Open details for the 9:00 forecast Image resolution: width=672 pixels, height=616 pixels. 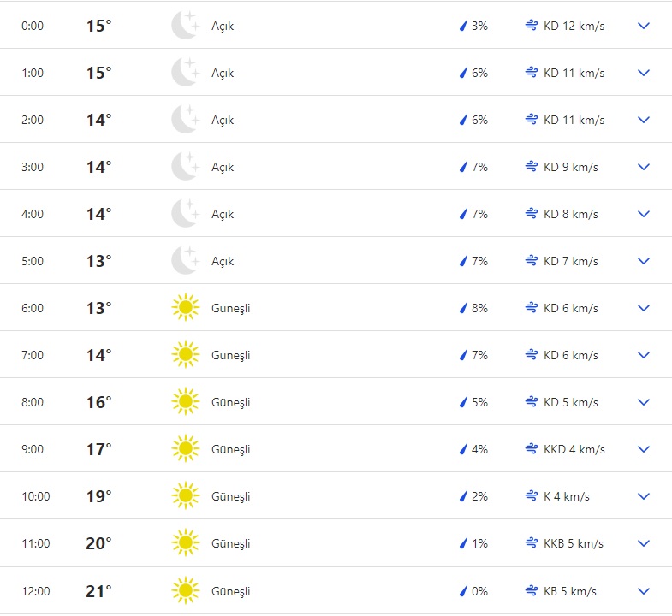[644, 449]
